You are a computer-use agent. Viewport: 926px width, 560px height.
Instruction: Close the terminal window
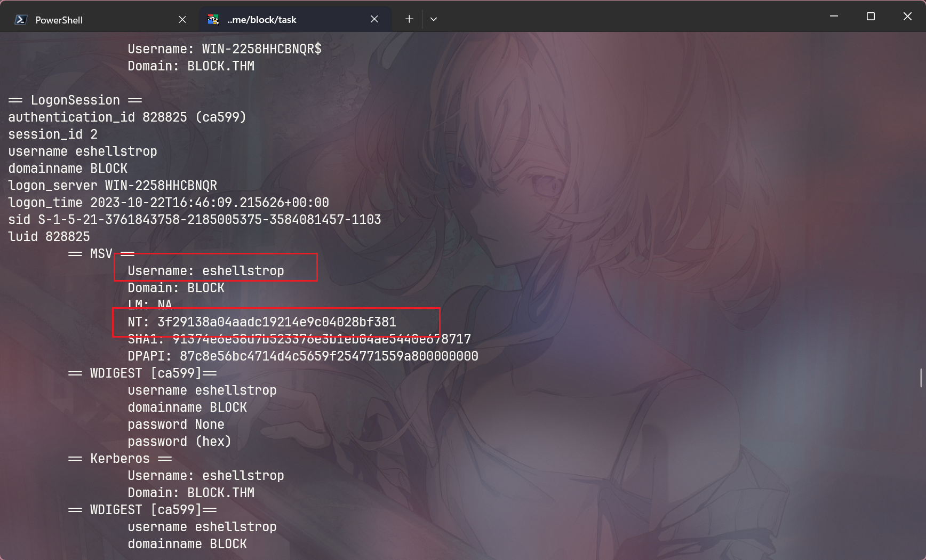point(907,17)
